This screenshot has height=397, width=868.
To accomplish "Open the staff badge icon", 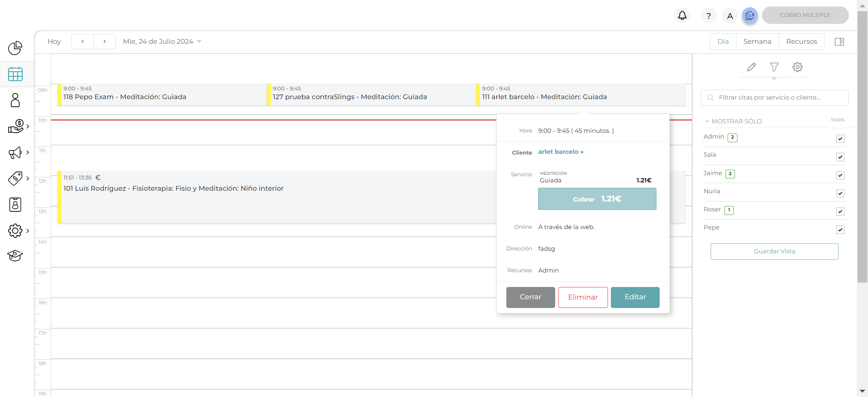I will [x=15, y=204].
